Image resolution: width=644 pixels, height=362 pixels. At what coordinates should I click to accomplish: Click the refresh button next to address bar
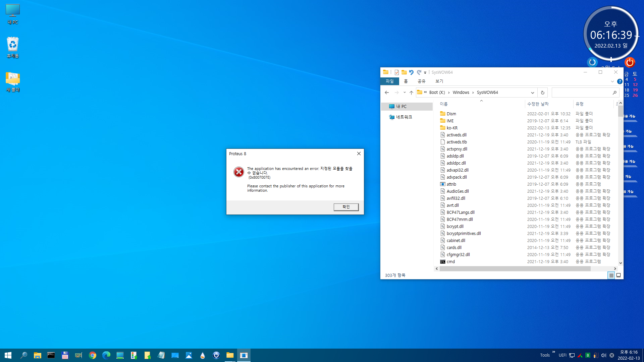[x=542, y=93]
